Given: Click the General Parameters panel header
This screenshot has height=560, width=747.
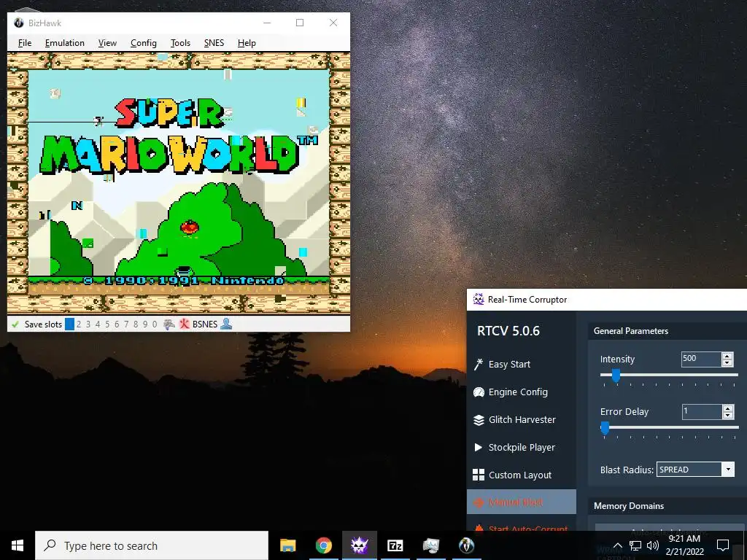Looking at the screenshot, I should click(668, 331).
